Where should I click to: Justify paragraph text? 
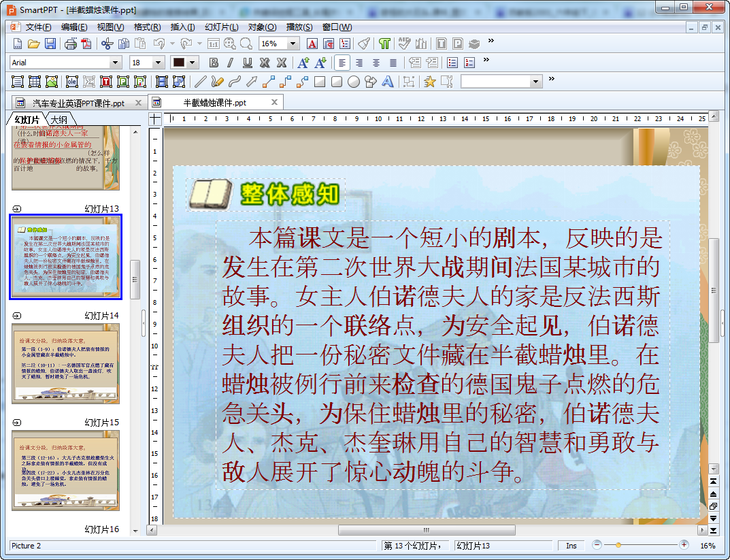[393, 63]
